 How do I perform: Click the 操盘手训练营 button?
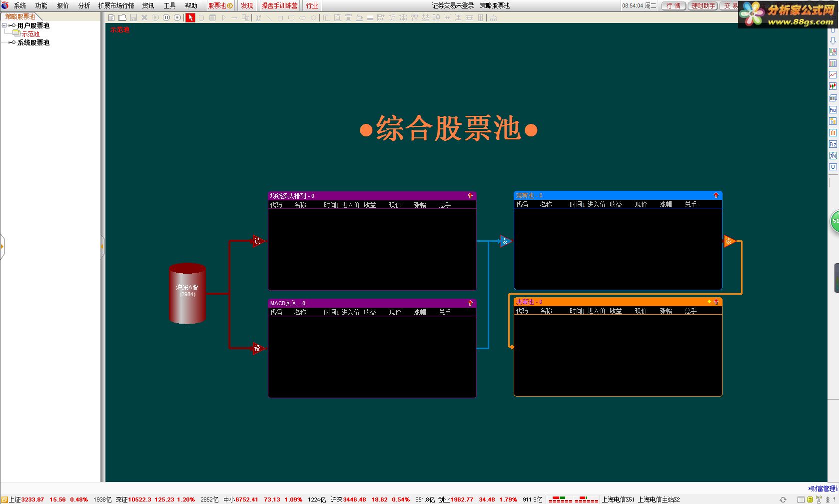(x=279, y=5)
